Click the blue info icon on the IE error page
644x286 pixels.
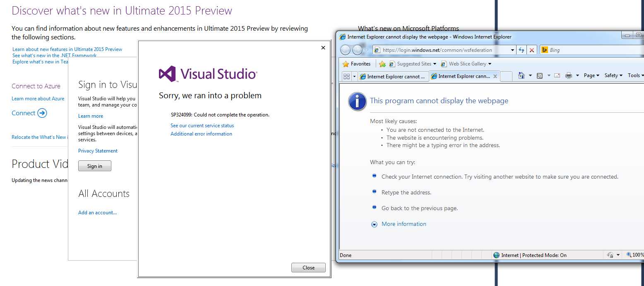pos(357,102)
